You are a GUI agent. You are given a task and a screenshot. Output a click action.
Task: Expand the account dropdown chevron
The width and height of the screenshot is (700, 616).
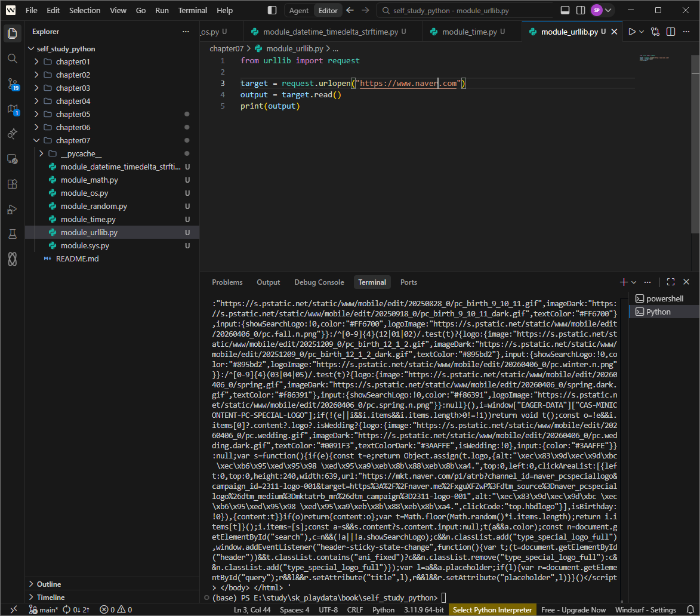pyautogui.click(x=608, y=10)
